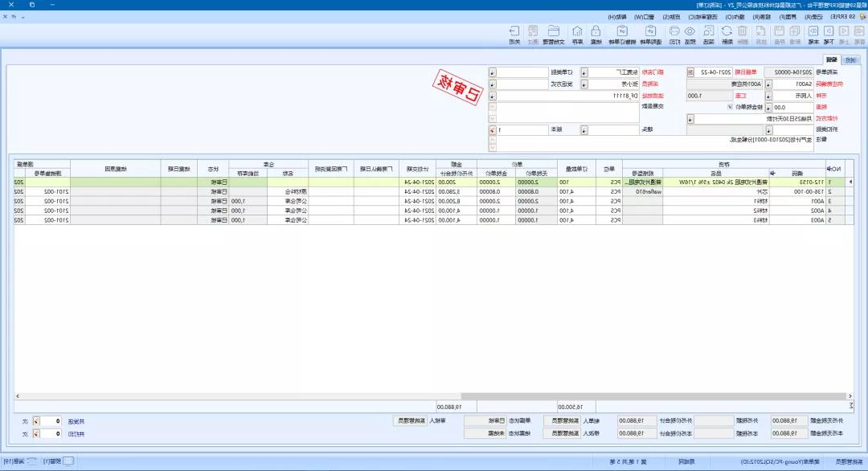
Task: Switch to the 浏览 tab
Action: click(850, 59)
